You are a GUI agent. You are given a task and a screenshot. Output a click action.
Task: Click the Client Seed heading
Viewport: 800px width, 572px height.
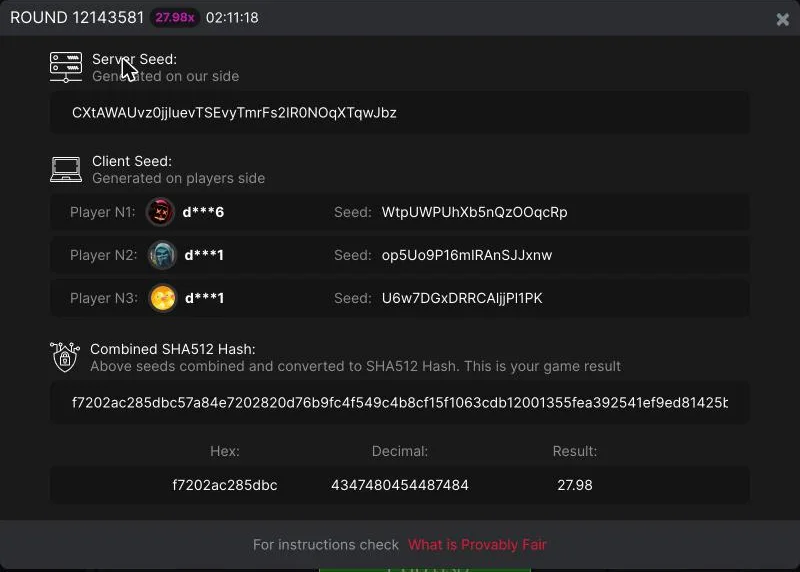[x=132, y=161]
